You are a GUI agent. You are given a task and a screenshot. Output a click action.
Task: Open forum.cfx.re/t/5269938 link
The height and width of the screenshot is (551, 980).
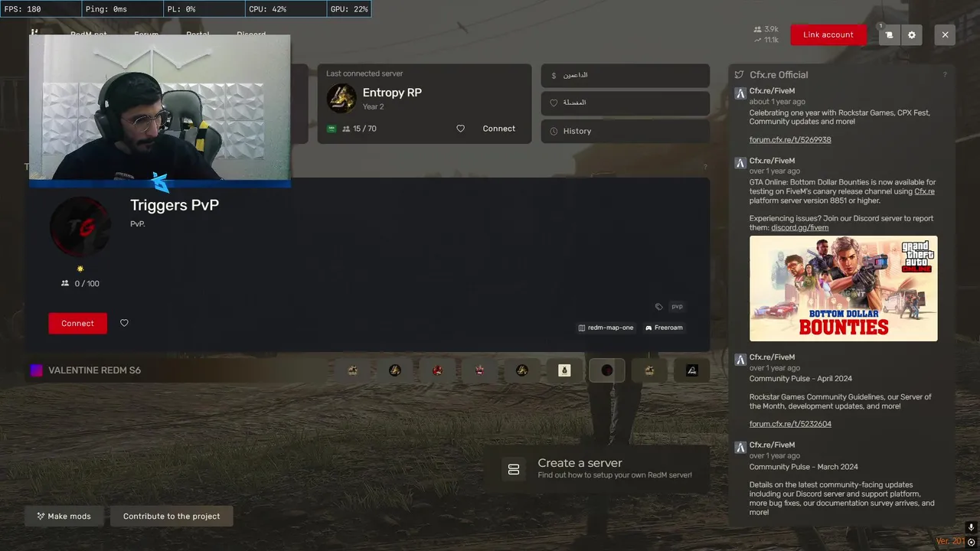coord(790,140)
